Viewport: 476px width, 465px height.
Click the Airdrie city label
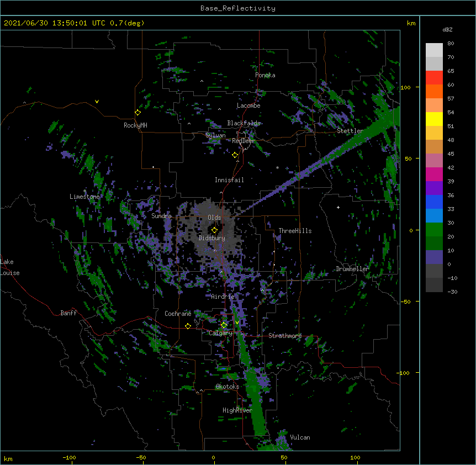(223, 297)
